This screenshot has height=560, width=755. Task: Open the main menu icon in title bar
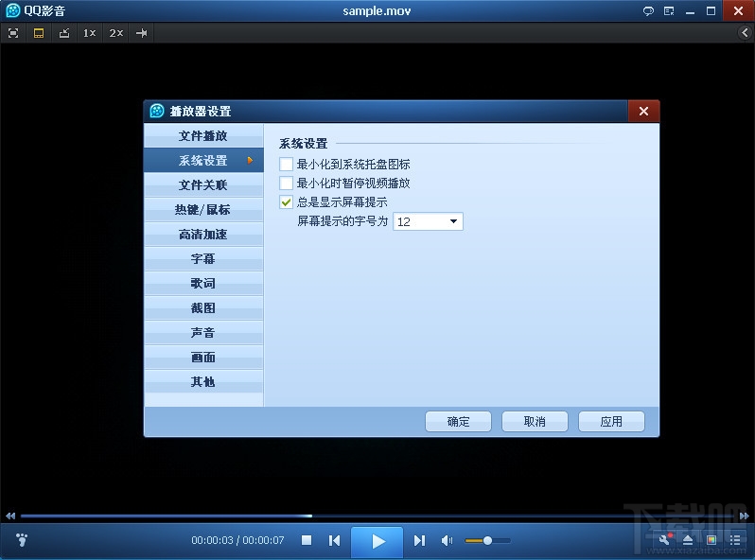[669, 11]
